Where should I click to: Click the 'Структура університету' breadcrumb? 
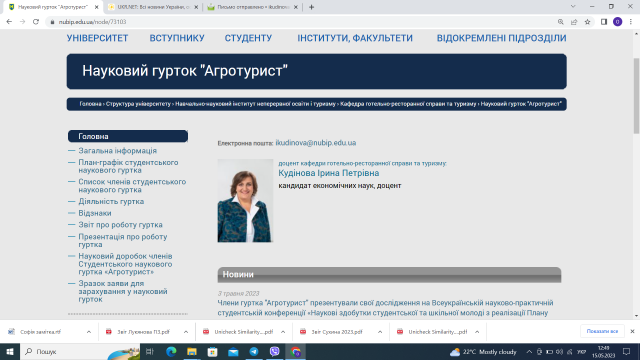coord(138,104)
